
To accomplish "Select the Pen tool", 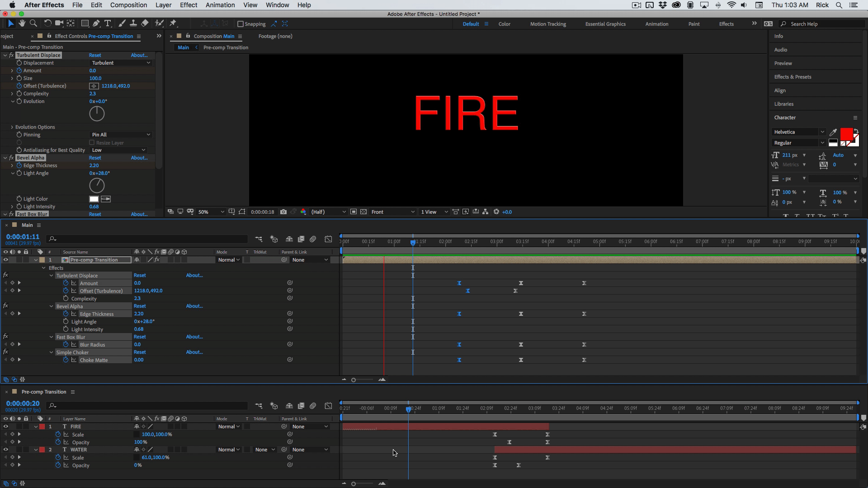I will click(96, 23).
